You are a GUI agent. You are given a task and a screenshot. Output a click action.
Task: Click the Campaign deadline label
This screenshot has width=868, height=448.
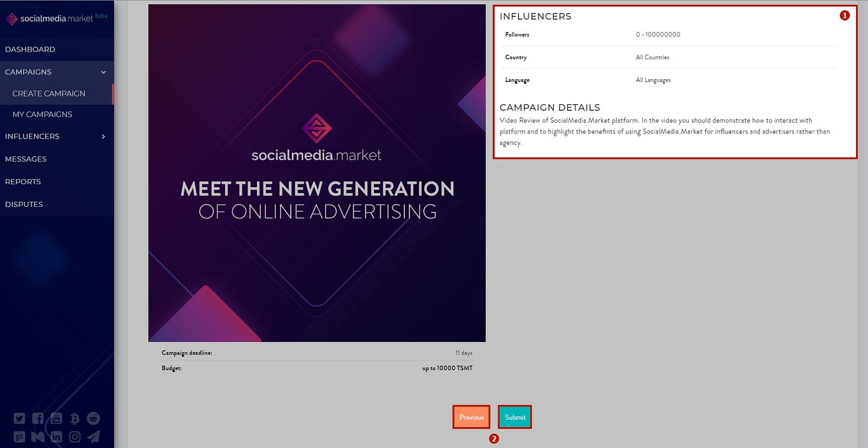pos(187,353)
